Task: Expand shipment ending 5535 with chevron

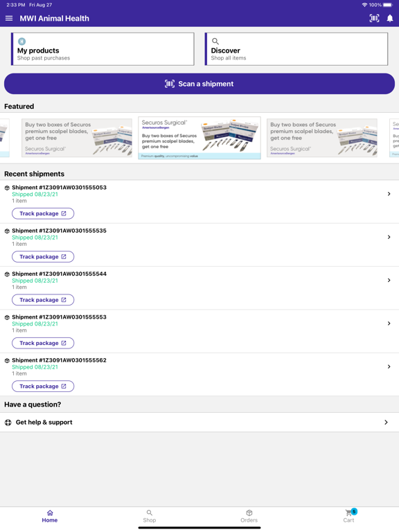Action: pyautogui.click(x=389, y=237)
